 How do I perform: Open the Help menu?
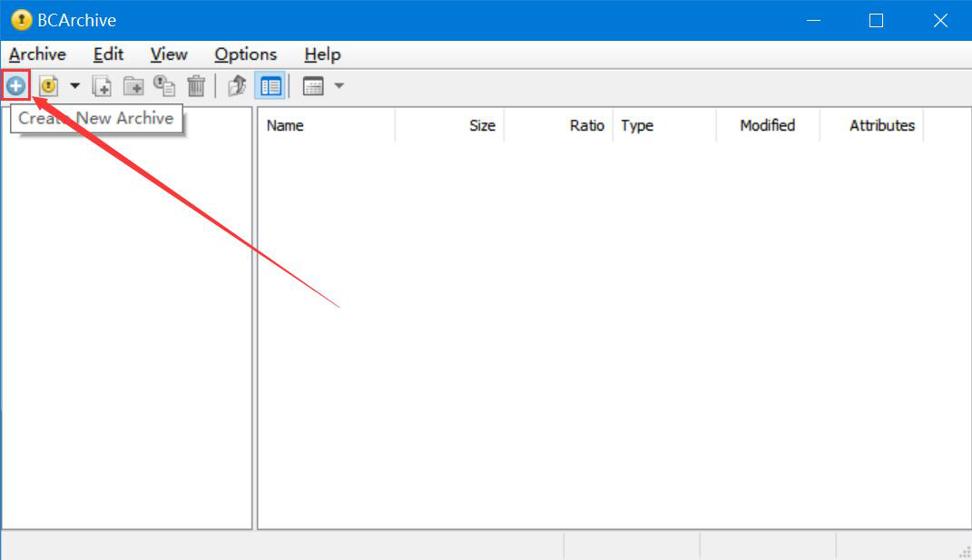pos(322,54)
